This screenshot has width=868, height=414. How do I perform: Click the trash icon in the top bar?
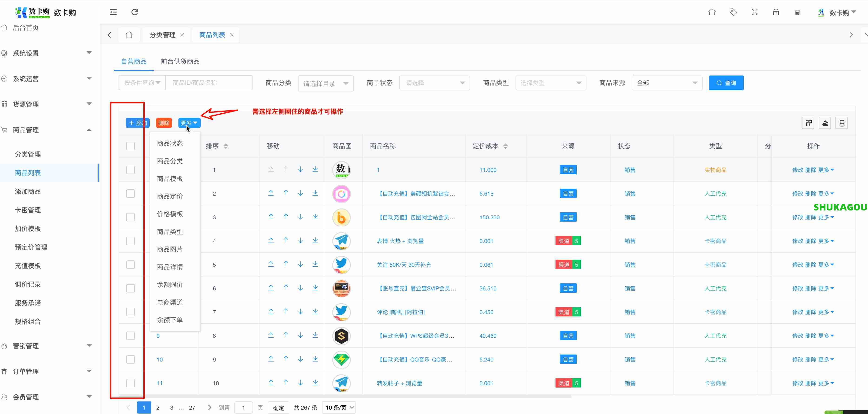pyautogui.click(x=797, y=12)
